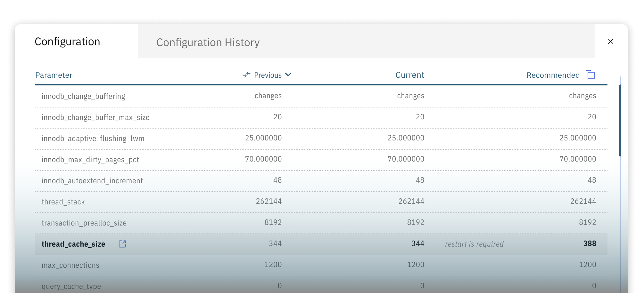
Task: Click the Current column header
Action: 409,75
